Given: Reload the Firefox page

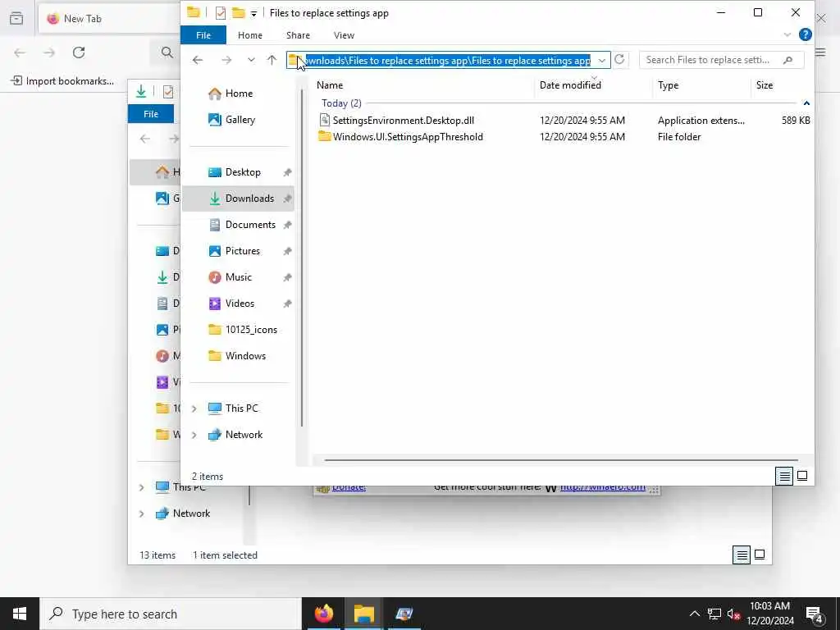Looking at the screenshot, I should tap(79, 52).
